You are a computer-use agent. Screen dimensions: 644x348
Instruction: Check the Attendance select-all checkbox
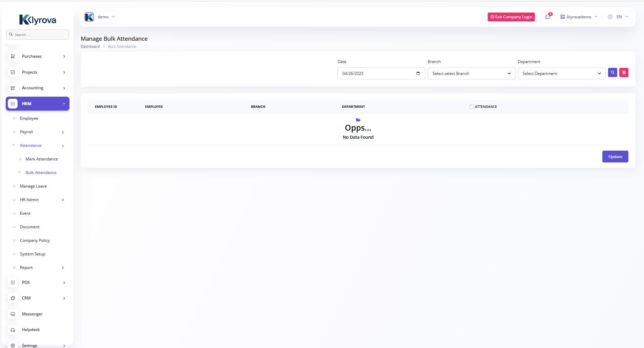point(472,107)
